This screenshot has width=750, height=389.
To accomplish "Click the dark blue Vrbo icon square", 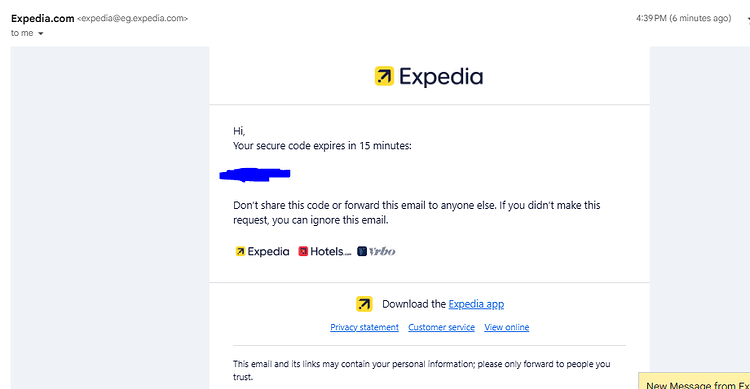I will [362, 251].
